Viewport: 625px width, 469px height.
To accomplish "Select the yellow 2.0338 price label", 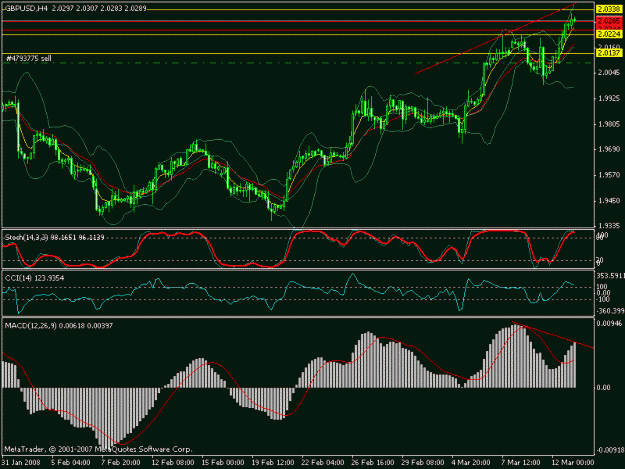I will 609,9.
